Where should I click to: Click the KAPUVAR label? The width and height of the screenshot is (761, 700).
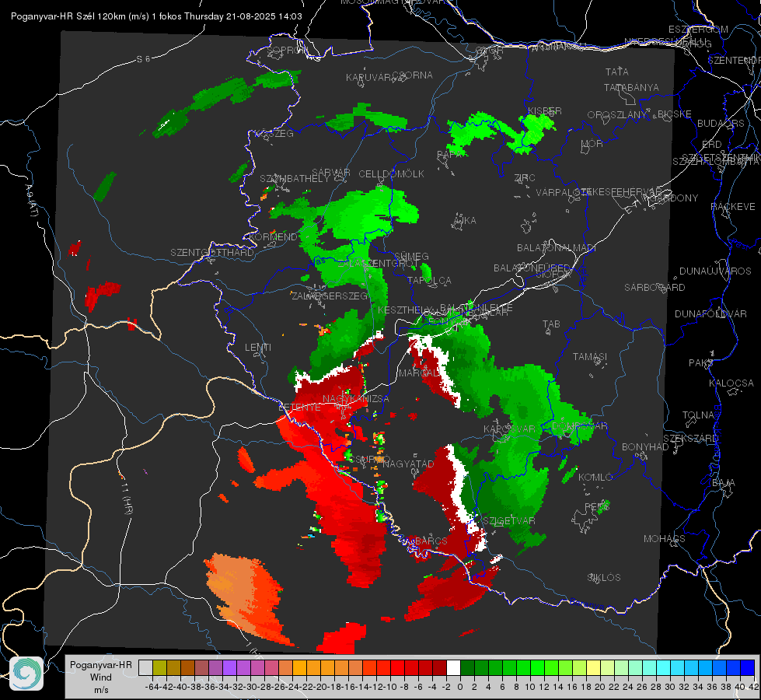369,78
